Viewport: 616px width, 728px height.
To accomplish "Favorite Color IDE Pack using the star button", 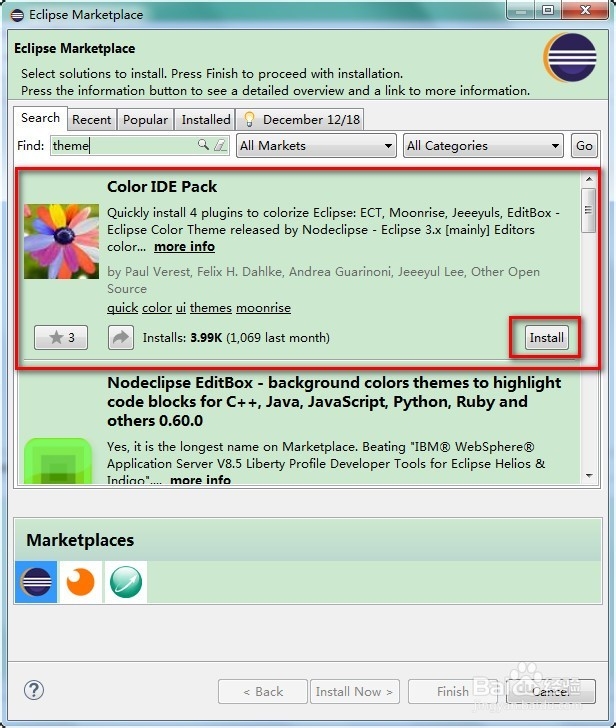I will tap(61, 337).
